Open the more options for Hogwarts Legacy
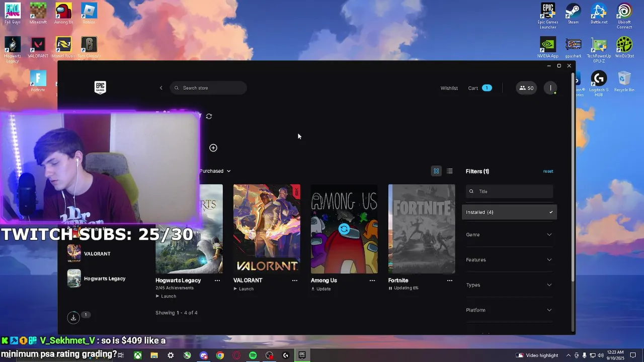The width and height of the screenshot is (644, 362). click(x=217, y=281)
